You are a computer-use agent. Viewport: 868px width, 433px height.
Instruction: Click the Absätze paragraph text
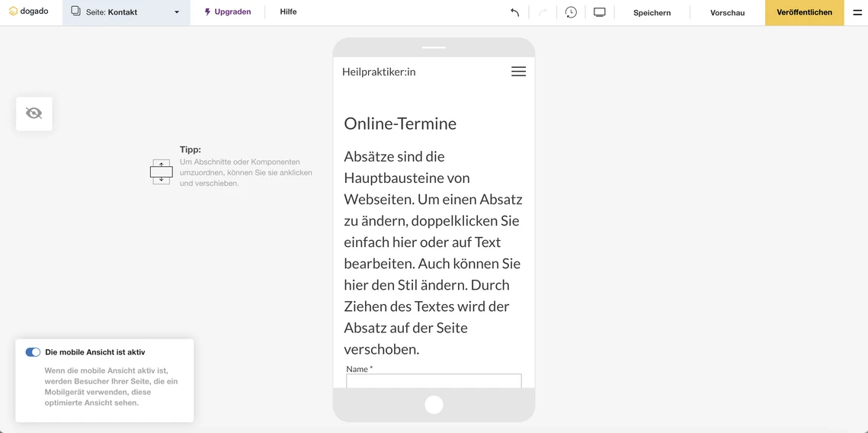coord(434,252)
